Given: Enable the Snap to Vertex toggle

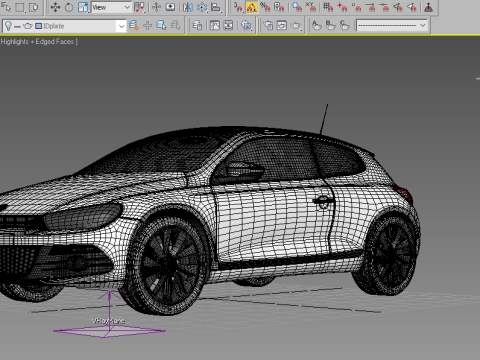Looking at the screenshot, I should [x=356, y=7].
